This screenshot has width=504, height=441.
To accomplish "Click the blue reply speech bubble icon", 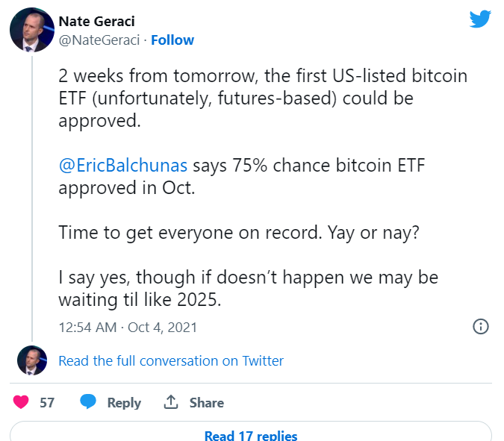I will (88, 402).
